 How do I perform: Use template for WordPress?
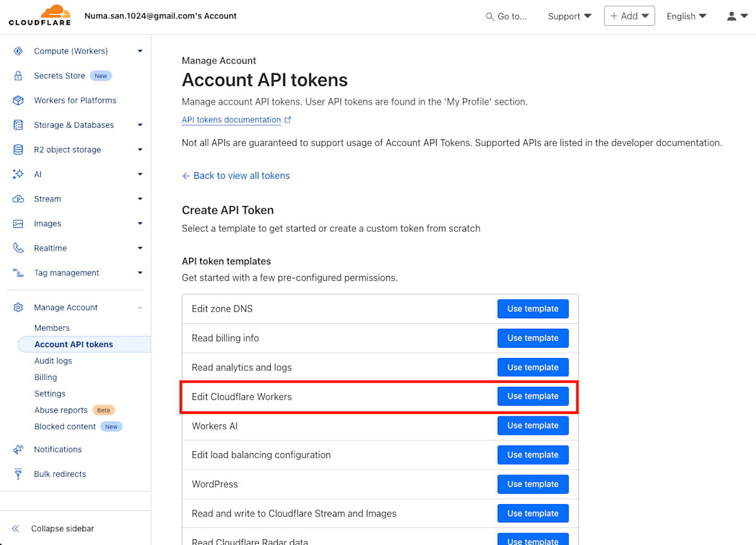(x=533, y=484)
